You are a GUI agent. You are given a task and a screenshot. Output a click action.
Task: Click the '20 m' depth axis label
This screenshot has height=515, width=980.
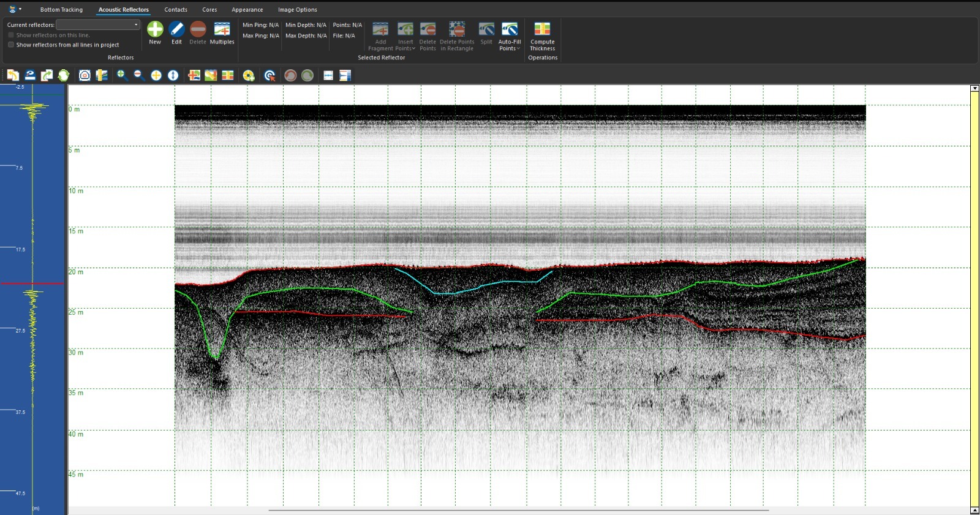[x=76, y=272]
